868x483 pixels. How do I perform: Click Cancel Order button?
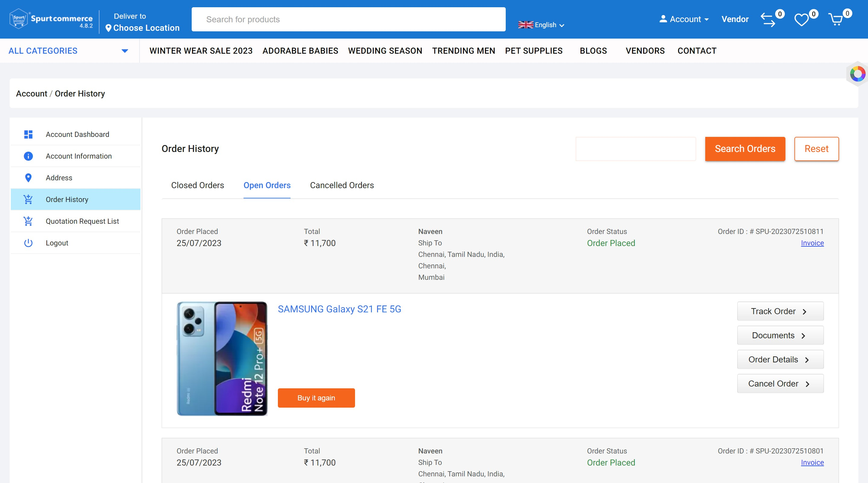click(x=780, y=384)
